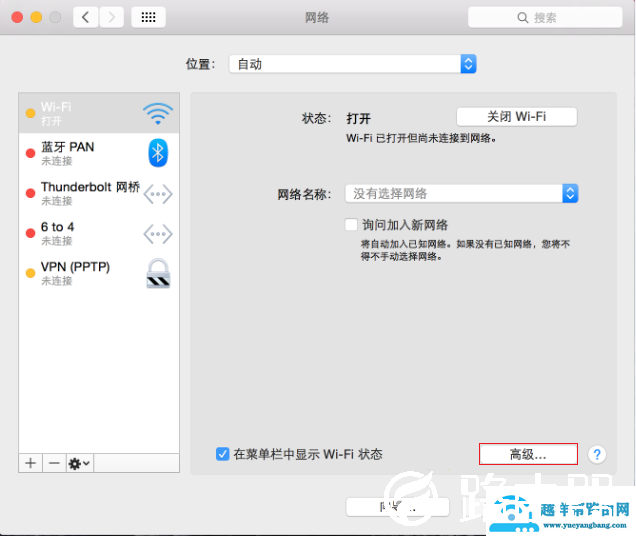Click the search field

tap(545, 17)
